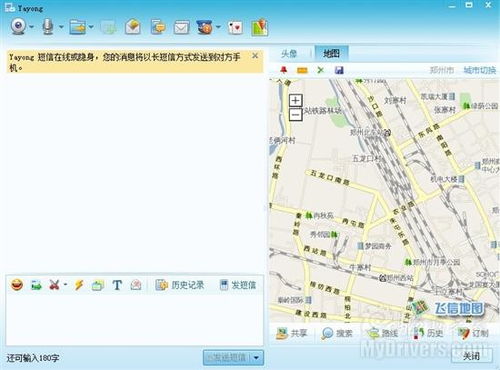
Task: Open the send file folder icon
Action: point(77,27)
